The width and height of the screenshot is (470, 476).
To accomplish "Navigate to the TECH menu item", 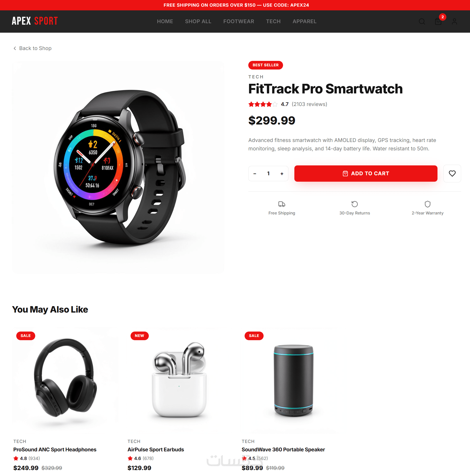I will tap(273, 21).
